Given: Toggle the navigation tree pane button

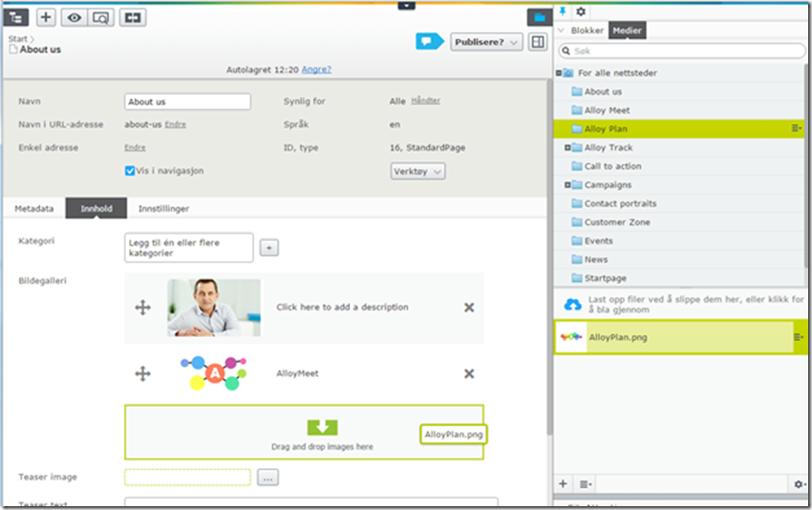Looking at the screenshot, I should (17, 17).
